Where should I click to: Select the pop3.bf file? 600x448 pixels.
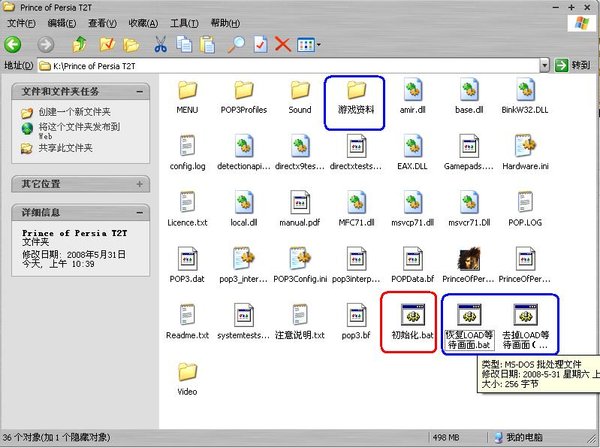tap(356, 321)
